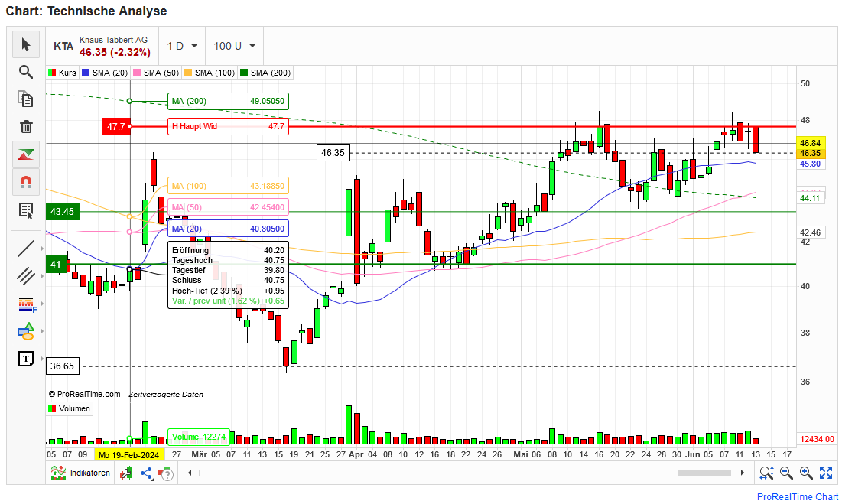Image resolution: width=842 pixels, height=504 pixels.
Task: Click the KTA Knaus Tabbert AG symbol selector
Action: point(101,46)
